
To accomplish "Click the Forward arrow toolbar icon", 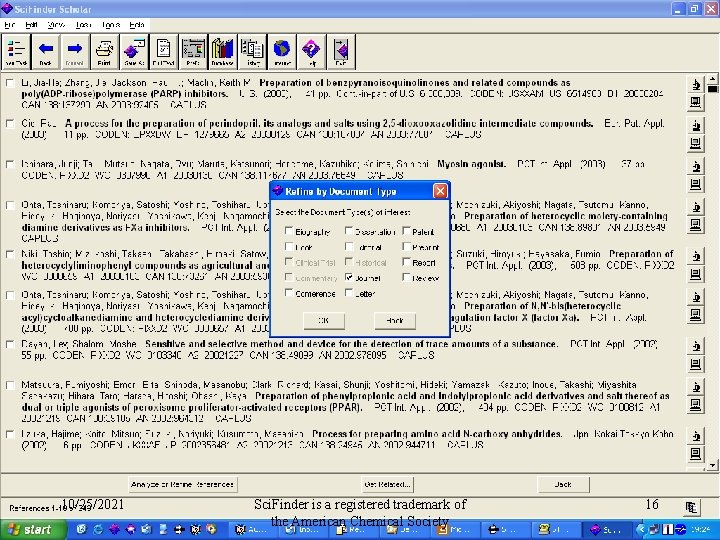I will (75, 51).
